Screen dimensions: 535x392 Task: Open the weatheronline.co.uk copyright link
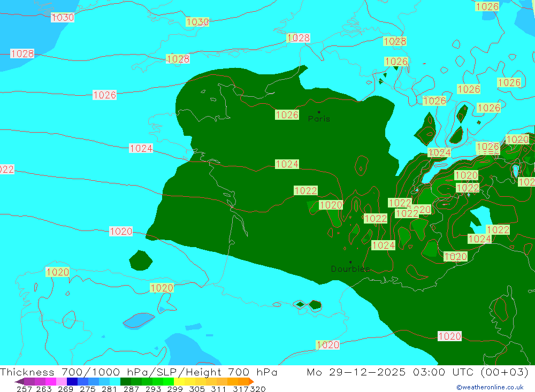(490, 387)
